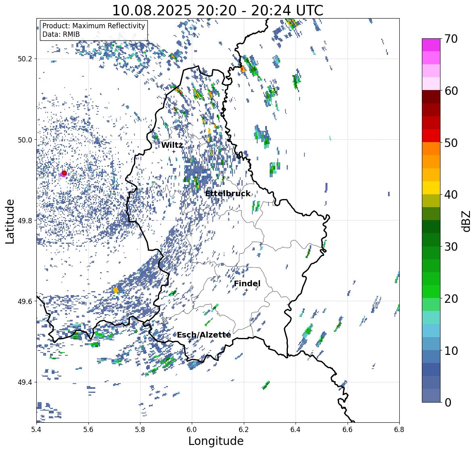Click the 6.0 longitude tick label
This screenshot has height=451, width=476.
[x=192, y=430]
